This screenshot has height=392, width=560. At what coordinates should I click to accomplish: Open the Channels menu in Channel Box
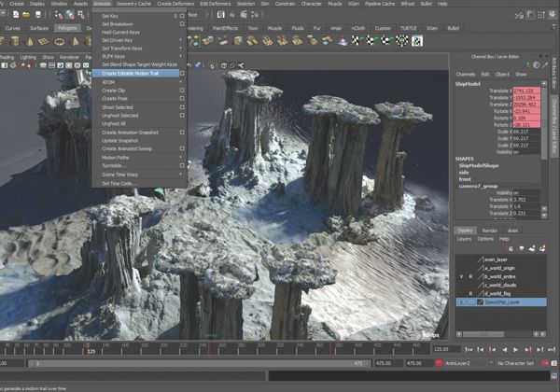(x=466, y=75)
